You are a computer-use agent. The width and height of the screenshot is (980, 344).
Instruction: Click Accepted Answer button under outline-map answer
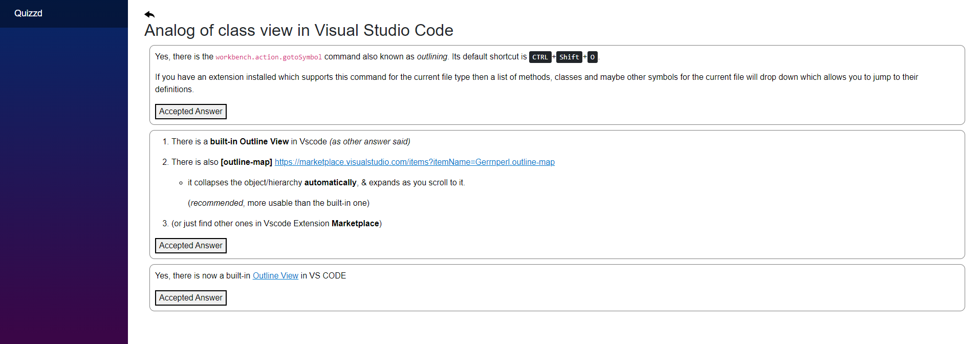coord(191,246)
